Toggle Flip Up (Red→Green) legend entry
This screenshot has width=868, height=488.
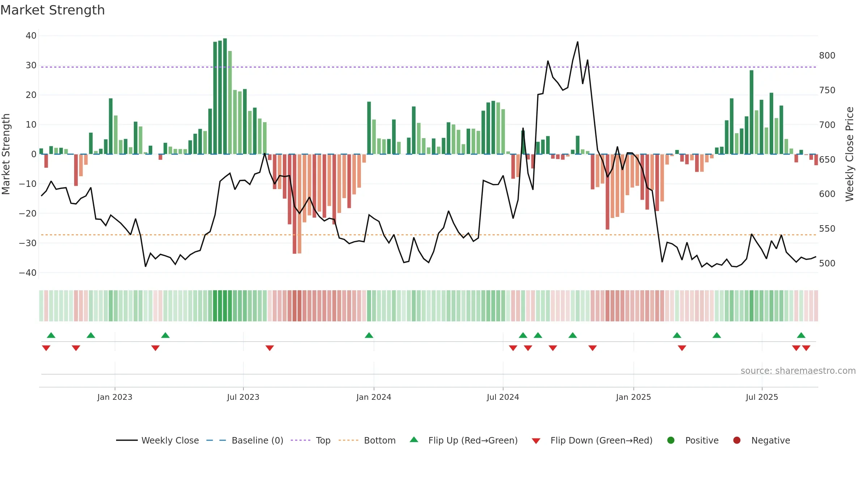(464, 440)
